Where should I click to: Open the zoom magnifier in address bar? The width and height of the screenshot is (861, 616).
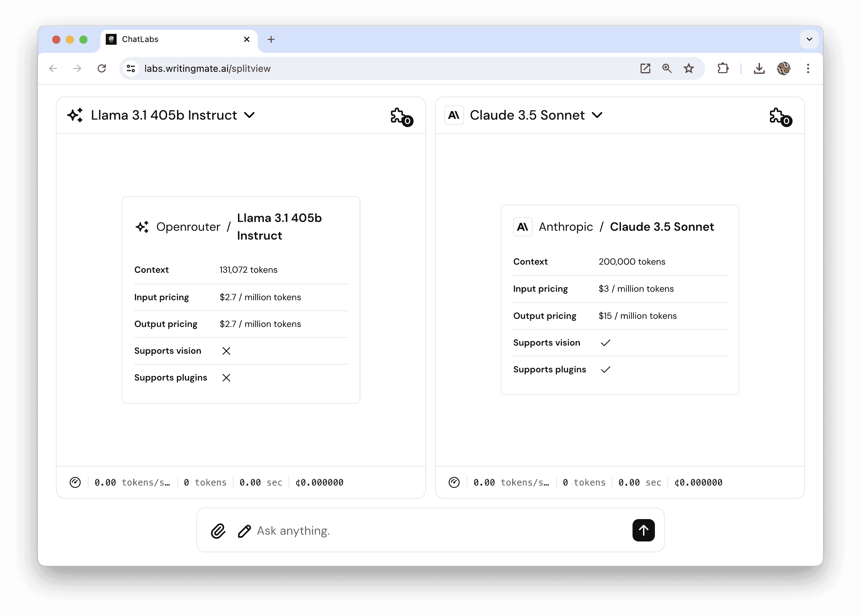click(x=667, y=69)
